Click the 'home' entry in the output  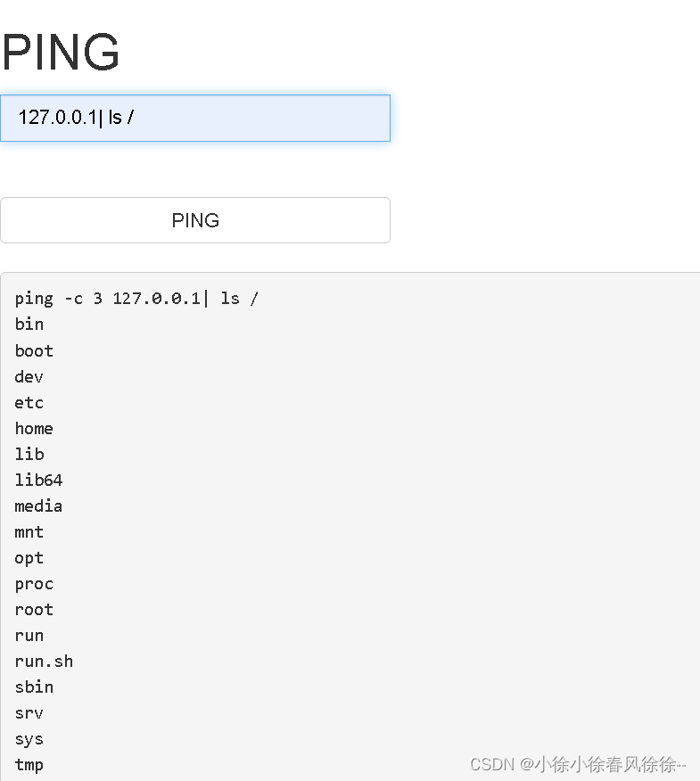pyautogui.click(x=34, y=428)
